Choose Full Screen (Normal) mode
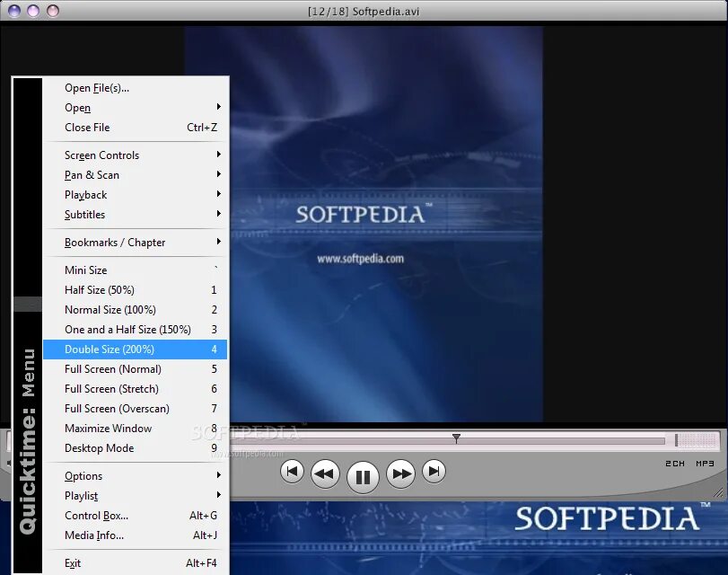 [136, 369]
